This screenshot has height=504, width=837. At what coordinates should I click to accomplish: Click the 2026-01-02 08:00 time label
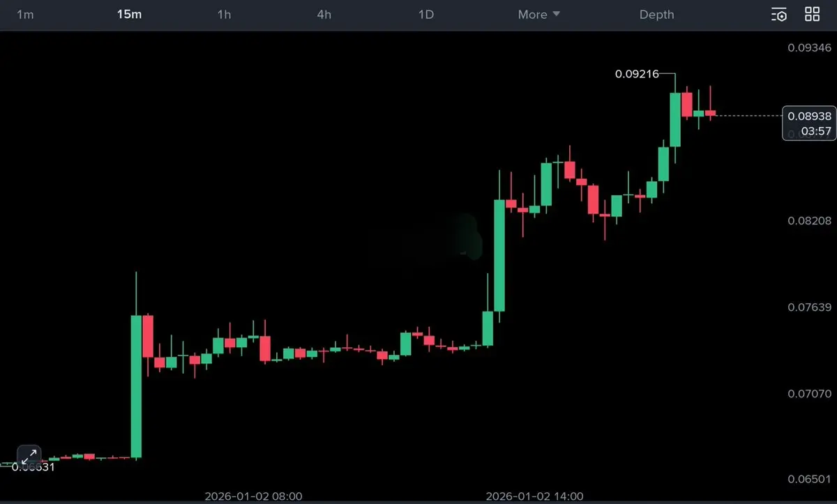pyautogui.click(x=253, y=496)
